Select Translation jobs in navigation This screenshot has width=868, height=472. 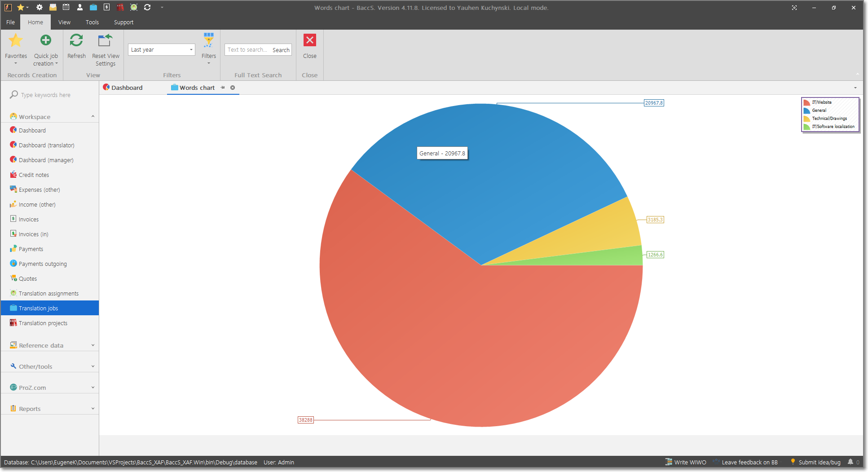(x=50, y=308)
